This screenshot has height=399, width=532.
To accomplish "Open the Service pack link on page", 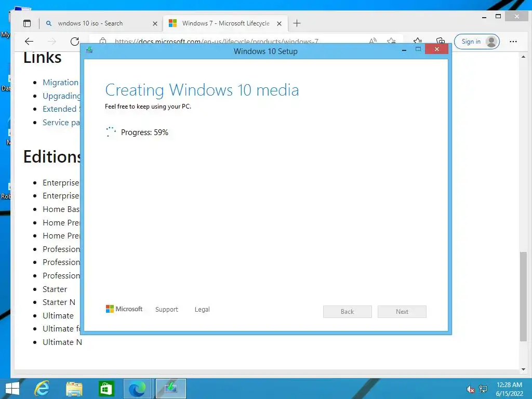I will pyautogui.click(x=61, y=123).
